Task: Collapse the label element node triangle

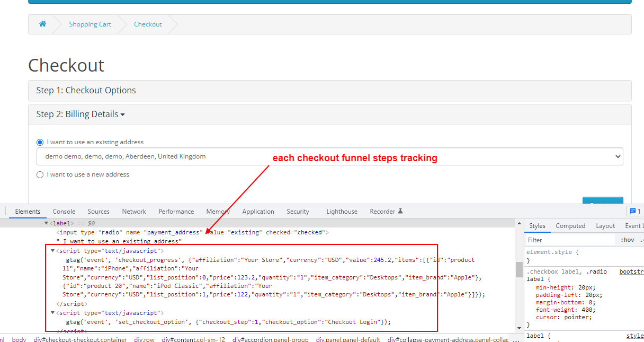Action: (47, 223)
